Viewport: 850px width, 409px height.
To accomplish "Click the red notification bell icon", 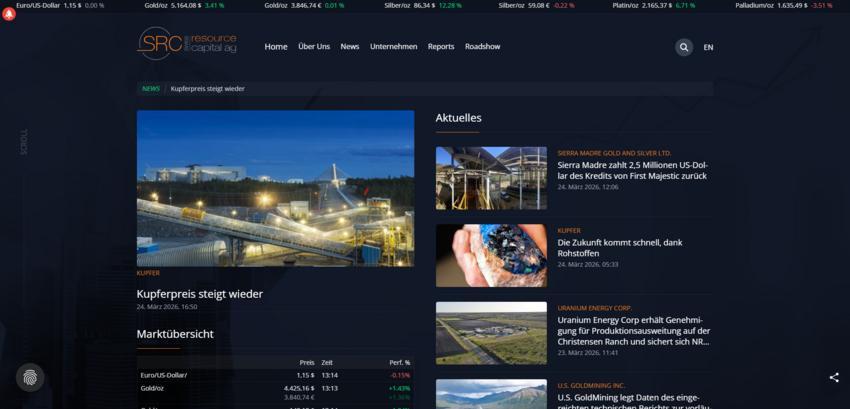I will pyautogui.click(x=9, y=15).
